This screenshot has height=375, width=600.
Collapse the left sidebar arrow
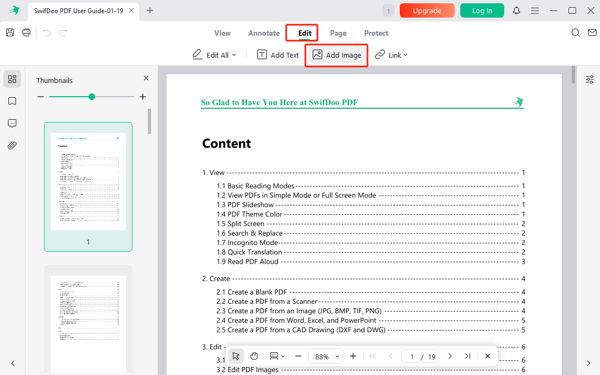[x=13, y=363]
